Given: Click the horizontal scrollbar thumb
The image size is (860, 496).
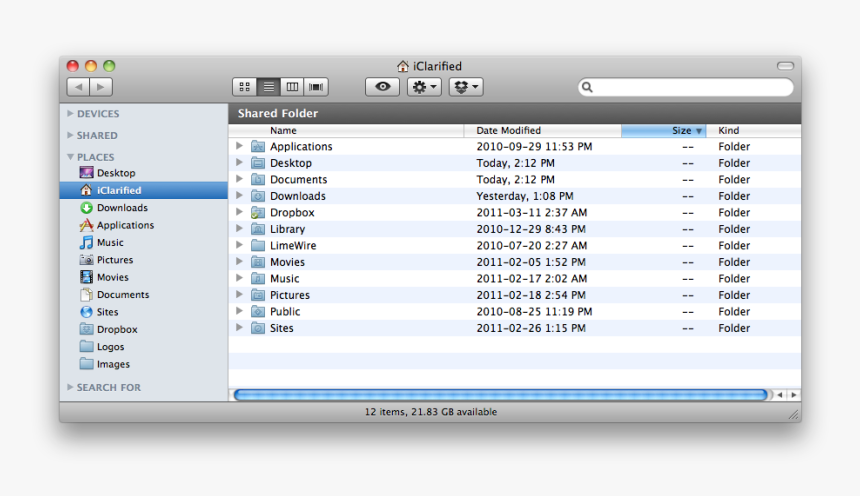Looking at the screenshot, I should [x=500, y=394].
